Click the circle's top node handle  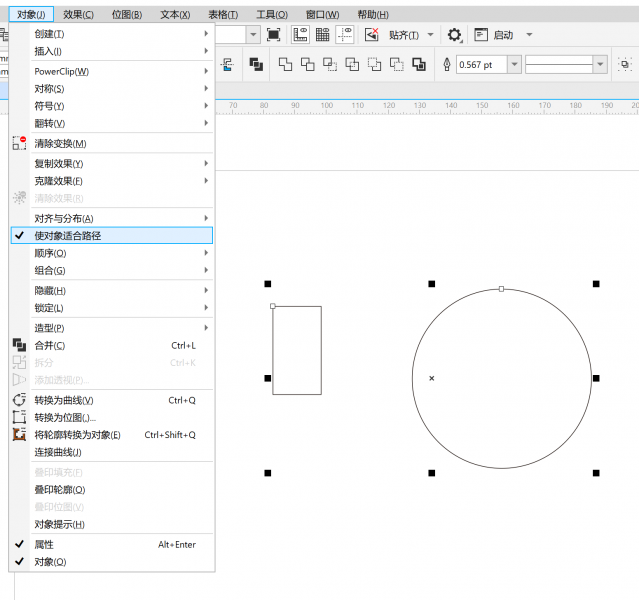tap(501, 289)
